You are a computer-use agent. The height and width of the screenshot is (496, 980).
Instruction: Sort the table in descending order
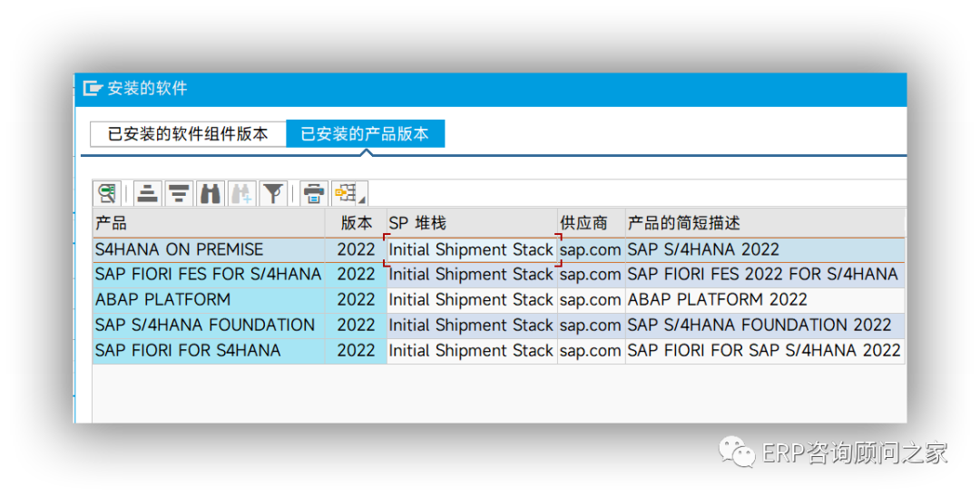[x=179, y=193]
